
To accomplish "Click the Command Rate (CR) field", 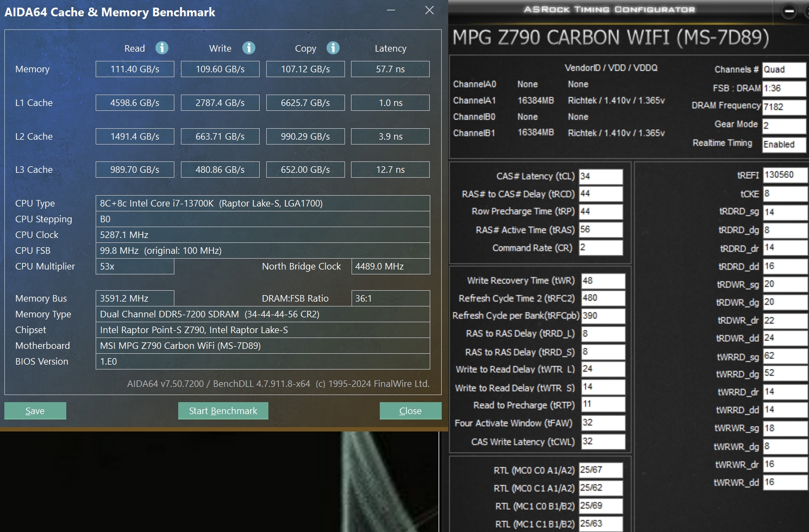I will click(601, 247).
